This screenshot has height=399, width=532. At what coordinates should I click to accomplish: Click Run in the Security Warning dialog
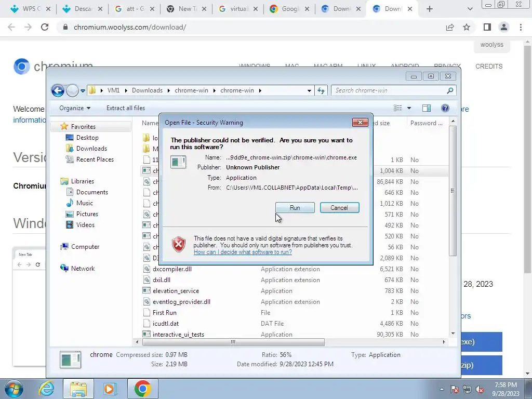point(295,208)
